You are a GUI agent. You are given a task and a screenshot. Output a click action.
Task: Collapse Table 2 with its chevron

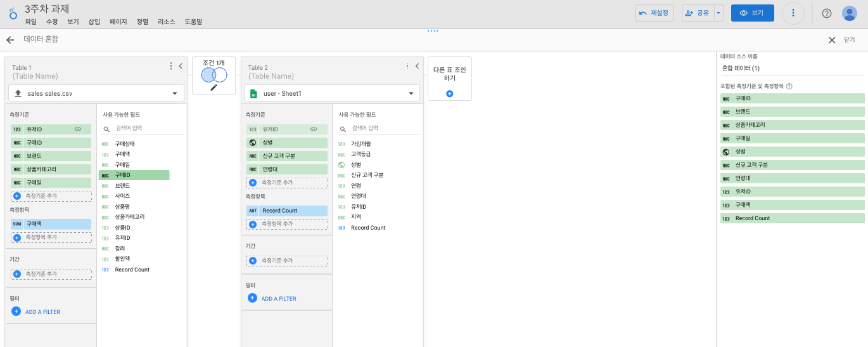417,66
